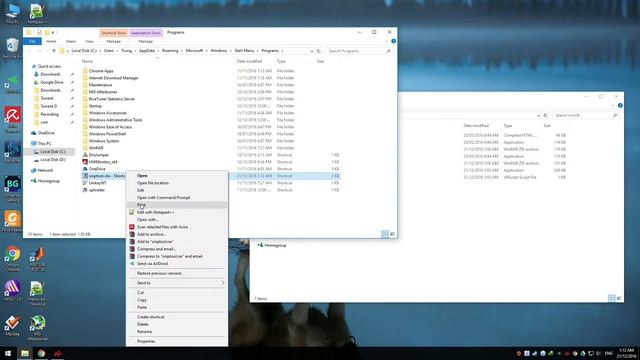Click the help icon in the back window
Image resolution: width=640 pixels, height=360 pixels.
620,106
